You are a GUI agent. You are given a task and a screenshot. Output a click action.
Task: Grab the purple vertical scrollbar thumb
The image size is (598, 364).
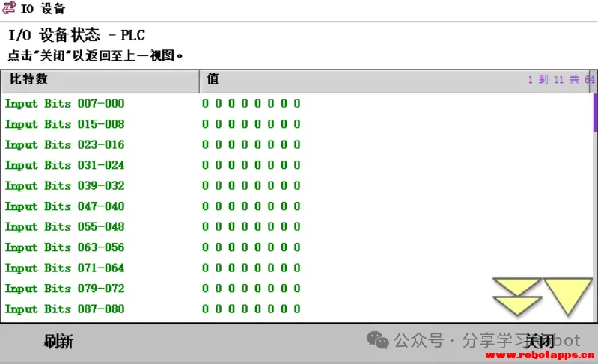(594, 113)
